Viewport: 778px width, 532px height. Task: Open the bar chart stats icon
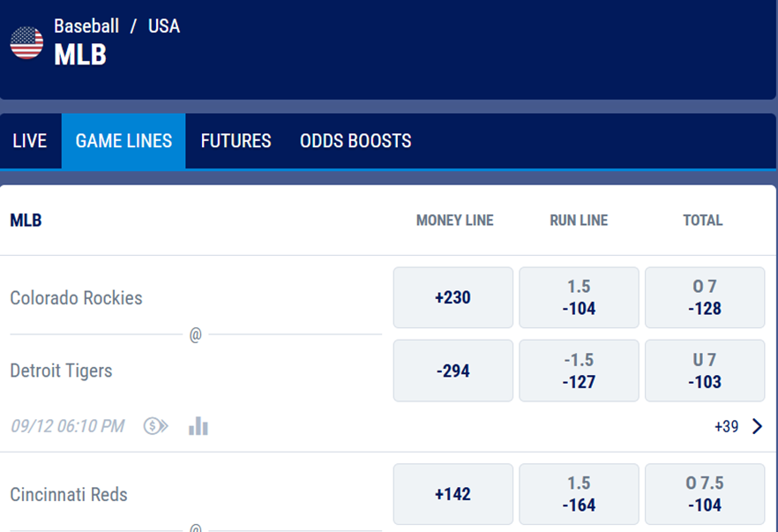[198, 427]
